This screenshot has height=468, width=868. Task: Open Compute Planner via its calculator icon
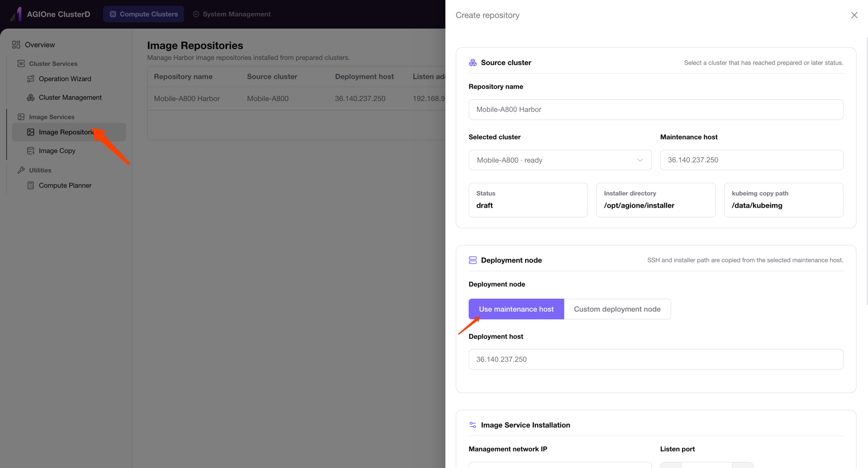coord(31,185)
